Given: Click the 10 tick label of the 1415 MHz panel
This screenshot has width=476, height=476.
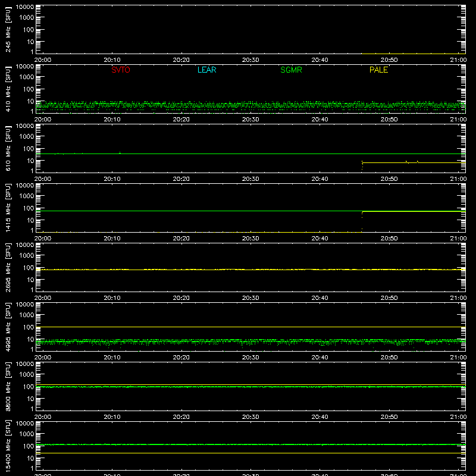Looking at the screenshot, I should point(30,220).
